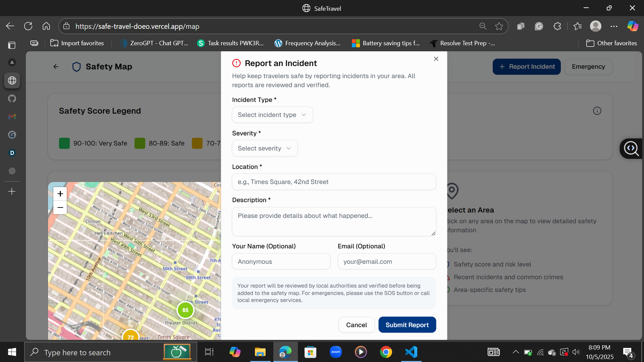
Task: Open the browser extensions icon
Action: [x=557, y=26]
